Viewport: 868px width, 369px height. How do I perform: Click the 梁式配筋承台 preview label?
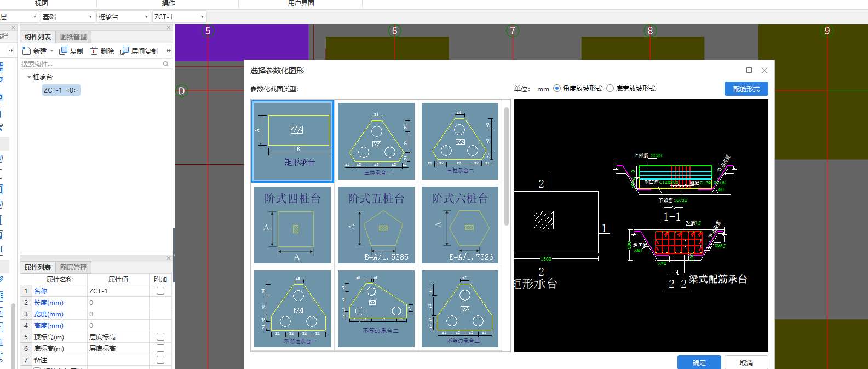click(717, 279)
